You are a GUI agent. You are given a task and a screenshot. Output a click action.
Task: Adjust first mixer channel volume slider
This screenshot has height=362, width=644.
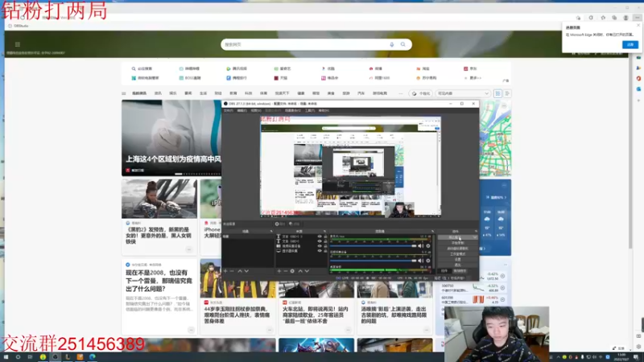coord(373,246)
